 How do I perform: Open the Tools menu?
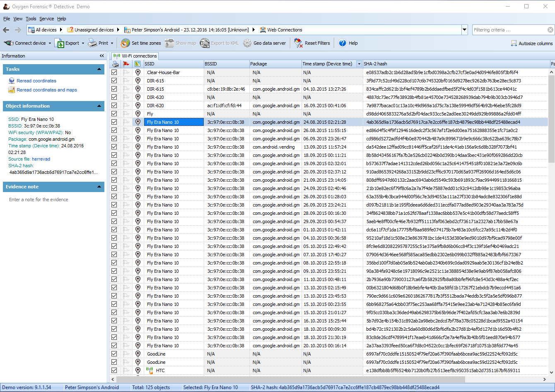point(31,19)
